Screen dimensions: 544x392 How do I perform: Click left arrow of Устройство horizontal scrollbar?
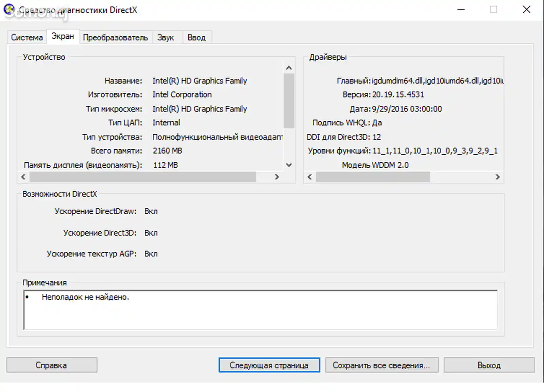coord(23,177)
